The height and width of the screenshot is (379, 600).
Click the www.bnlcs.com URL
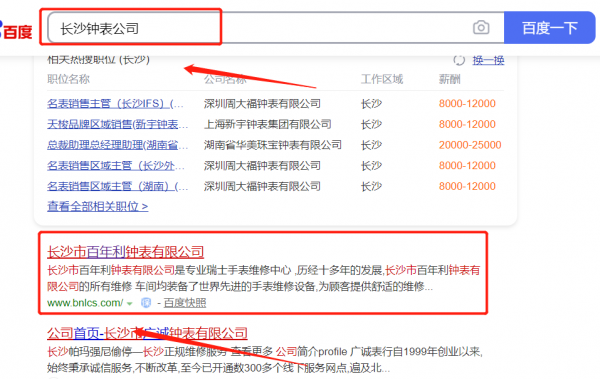click(x=85, y=303)
